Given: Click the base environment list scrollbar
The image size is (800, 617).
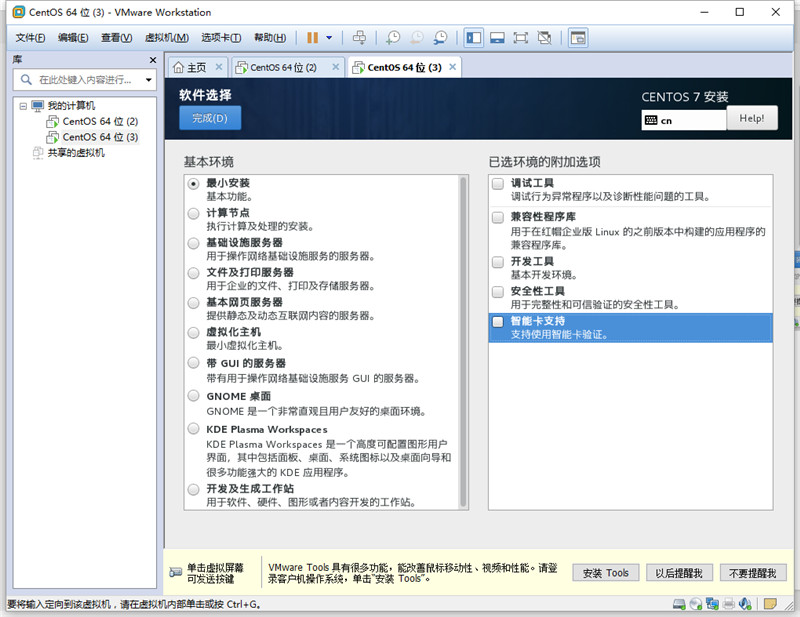Looking at the screenshot, I should point(463,342).
